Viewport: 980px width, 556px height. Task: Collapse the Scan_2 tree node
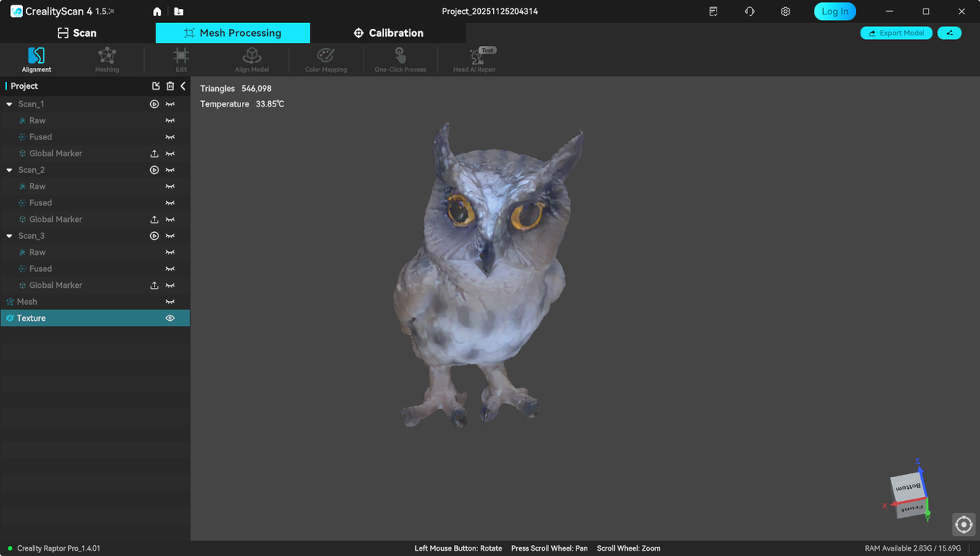click(9, 170)
